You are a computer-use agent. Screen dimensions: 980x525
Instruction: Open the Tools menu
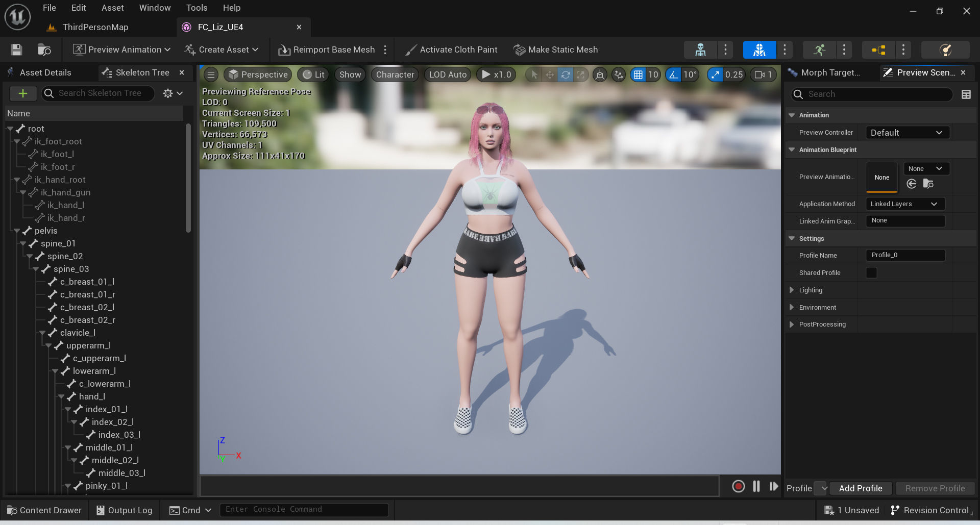(197, 8)
